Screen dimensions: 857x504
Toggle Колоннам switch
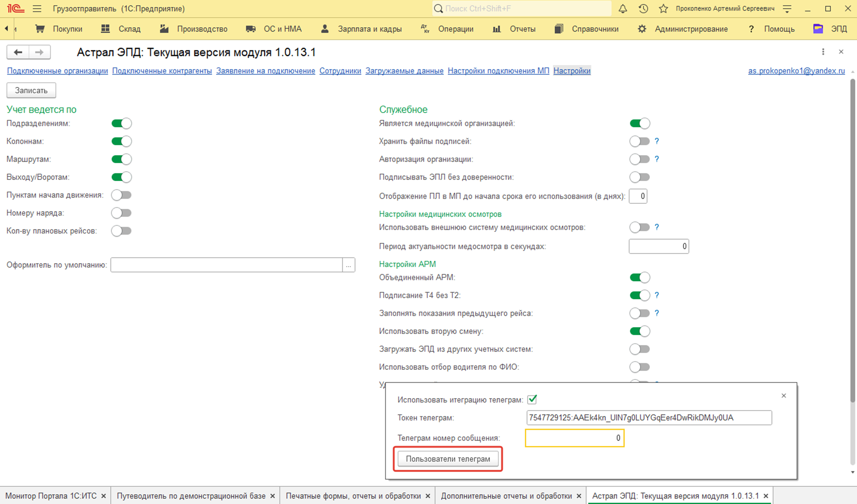(122, 141)
